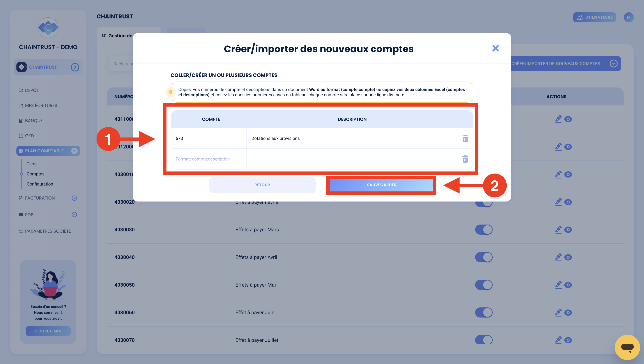Expand the FACTURATION menu chevron
Screen dimensions: 644x364
pos(74,198)
